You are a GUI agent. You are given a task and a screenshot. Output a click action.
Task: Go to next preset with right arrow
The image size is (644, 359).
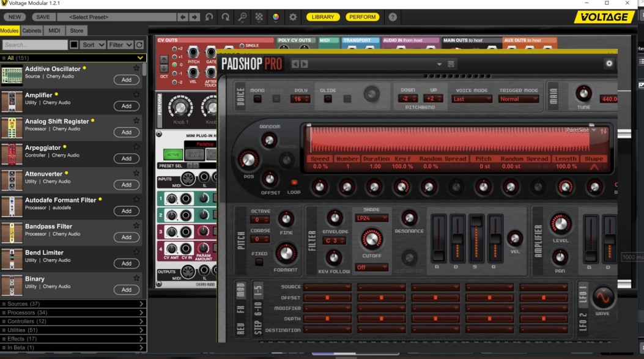tap(194, 17)
